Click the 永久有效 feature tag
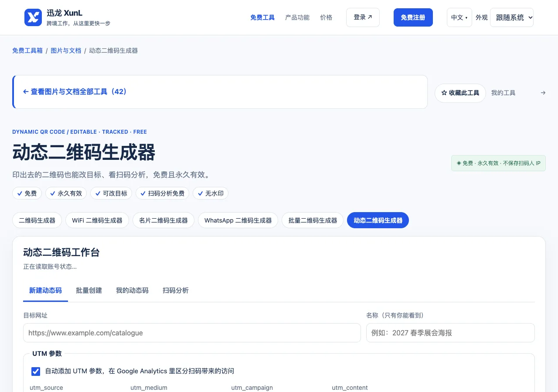 coord(66,193)
